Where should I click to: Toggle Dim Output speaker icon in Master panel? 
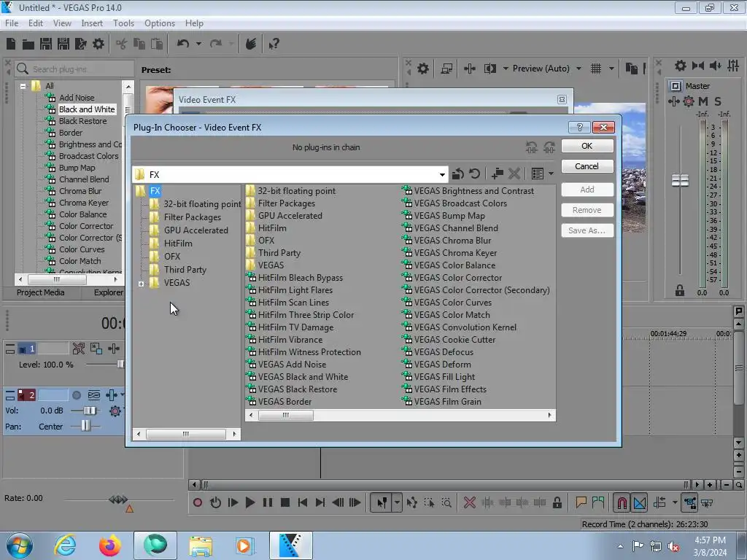pos(716,66)
